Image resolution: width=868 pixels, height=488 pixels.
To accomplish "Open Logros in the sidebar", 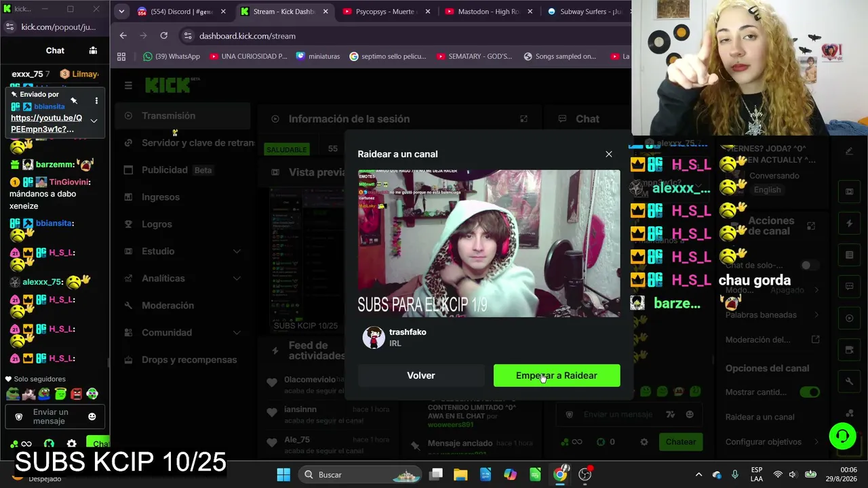I will tap(183, 224).
